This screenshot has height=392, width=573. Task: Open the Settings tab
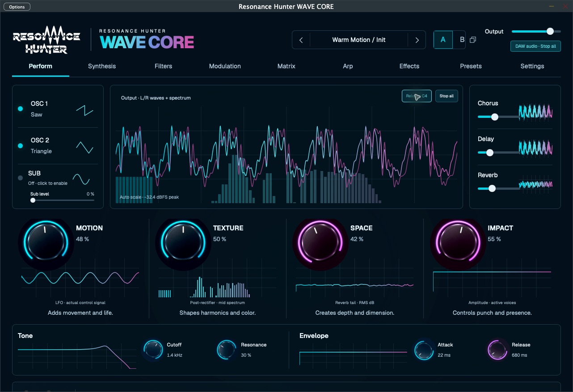tap(532, 66)
